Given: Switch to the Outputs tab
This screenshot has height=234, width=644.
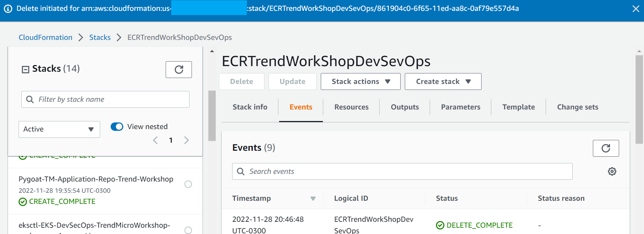Looking at the screenshot, I should 405,107.
